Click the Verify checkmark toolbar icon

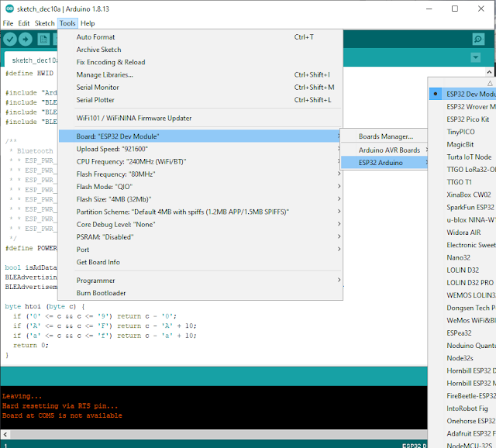(x=10, y=40)
